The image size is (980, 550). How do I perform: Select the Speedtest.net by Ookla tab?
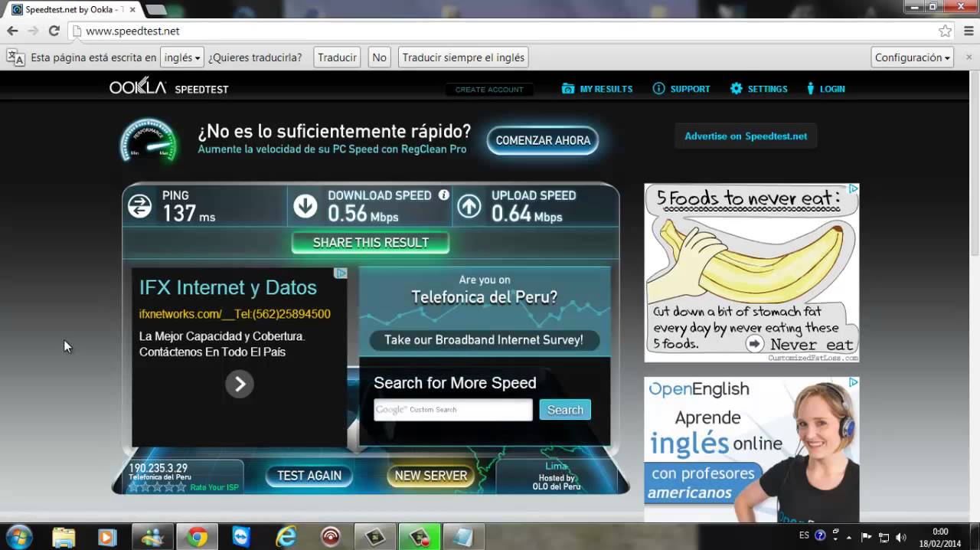coord(73,9)
